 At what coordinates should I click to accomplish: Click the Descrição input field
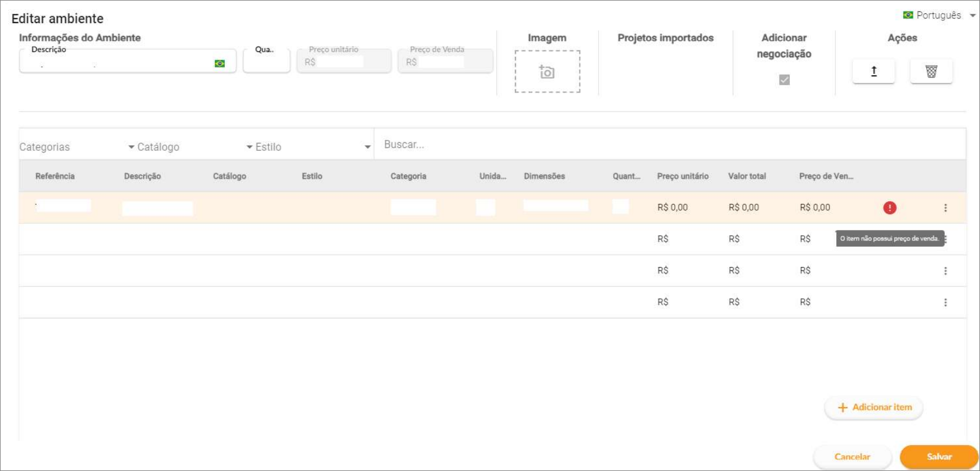coord(128,61)
